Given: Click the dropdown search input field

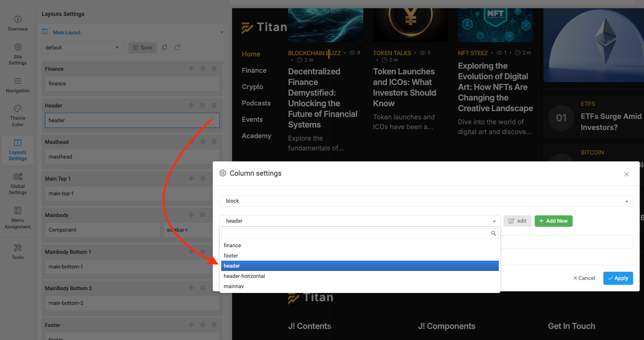Looking at the screenshot, I should [x=360, y=233].
